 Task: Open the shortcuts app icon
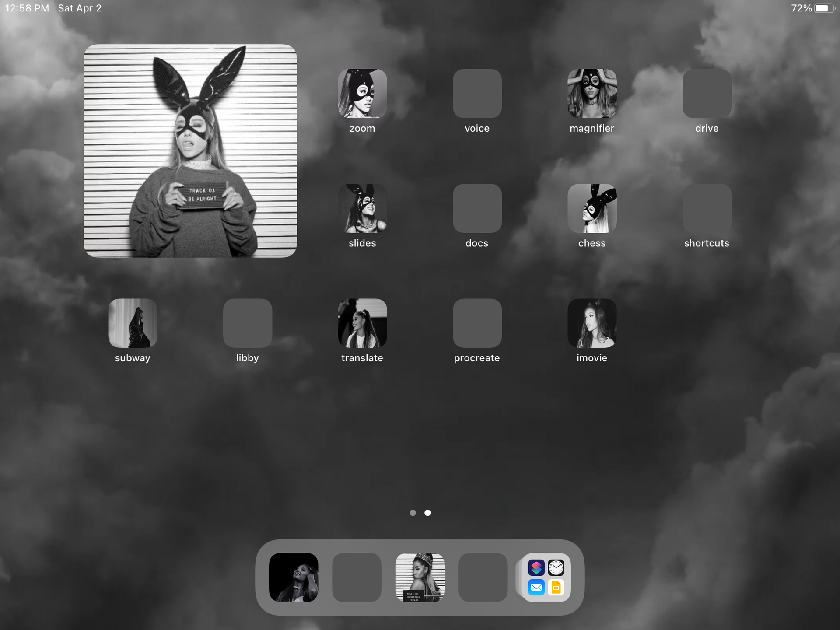pos(707,208)
